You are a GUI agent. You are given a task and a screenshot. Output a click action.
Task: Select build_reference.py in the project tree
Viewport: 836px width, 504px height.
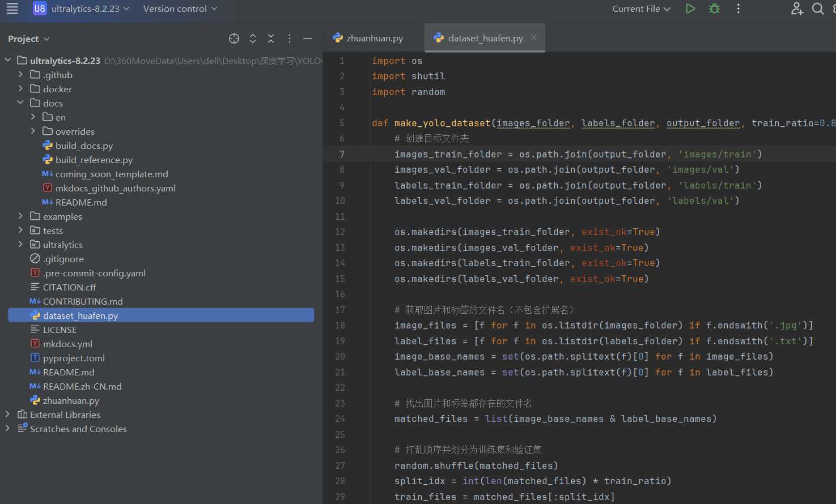coord(94,160)
